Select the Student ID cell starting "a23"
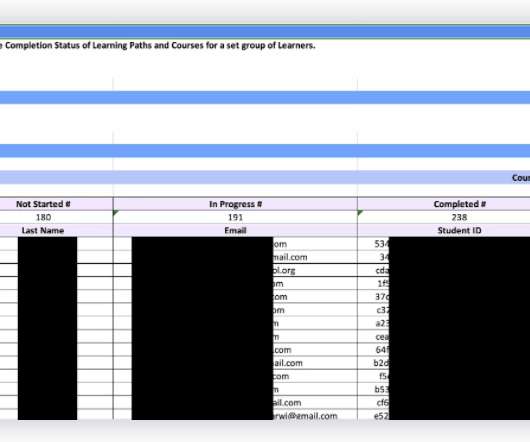This screenshot has height=442, width=530. click(444, 323)
